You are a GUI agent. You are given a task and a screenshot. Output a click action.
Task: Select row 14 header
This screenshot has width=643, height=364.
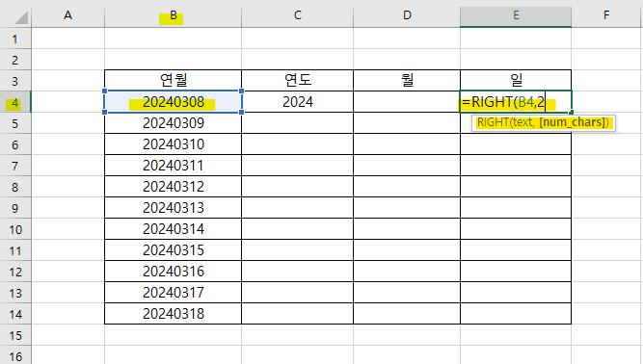pyautogui.click(x=15, y=315)
